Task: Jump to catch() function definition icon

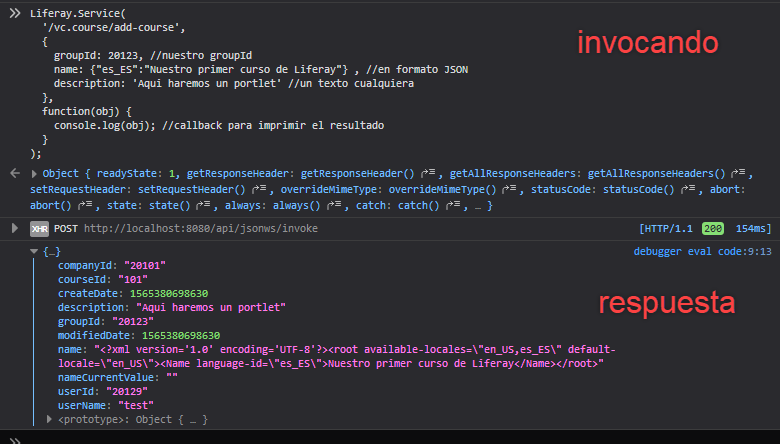Action: coord(453,205)
